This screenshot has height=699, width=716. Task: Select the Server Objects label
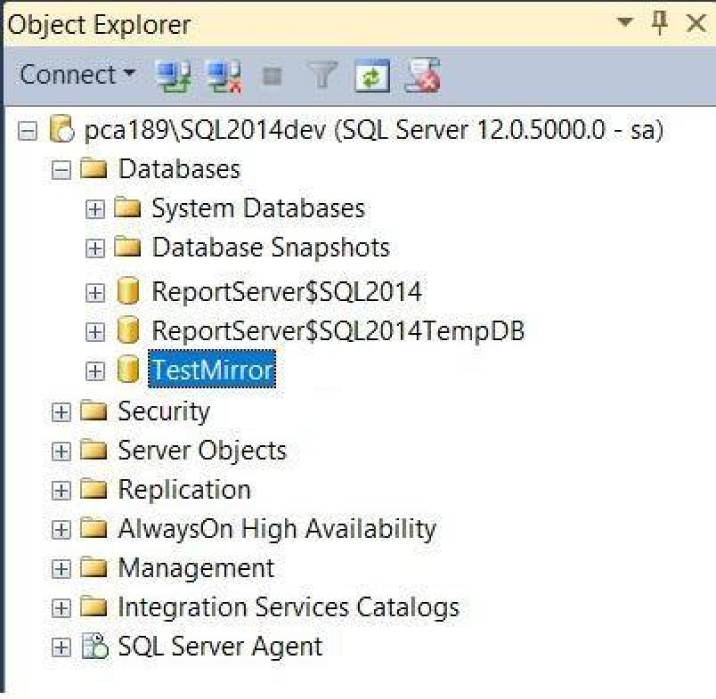click(x=202, y=451)
